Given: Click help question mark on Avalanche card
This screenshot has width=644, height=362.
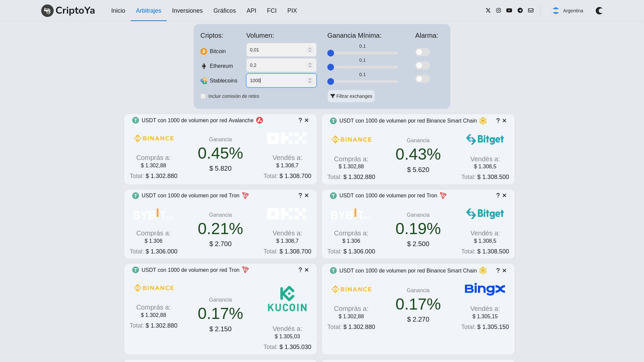Looking at the screenshot, I should coord(300,120).
